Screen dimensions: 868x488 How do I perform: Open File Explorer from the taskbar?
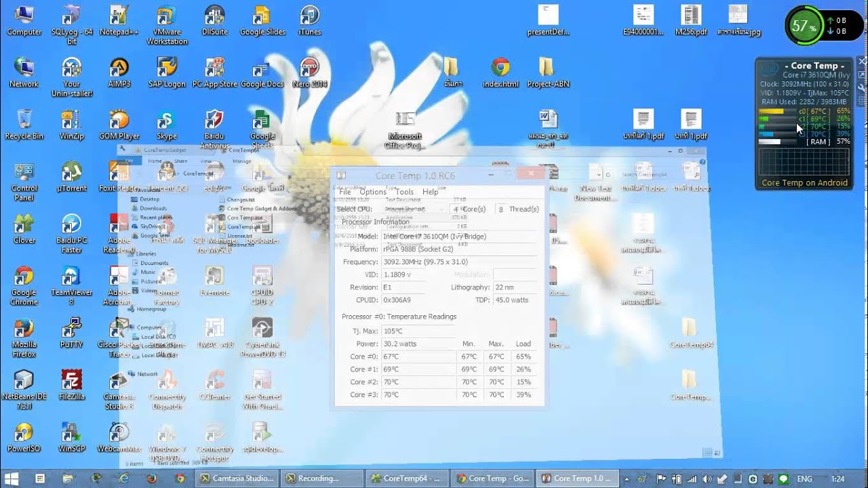point(68,479)
